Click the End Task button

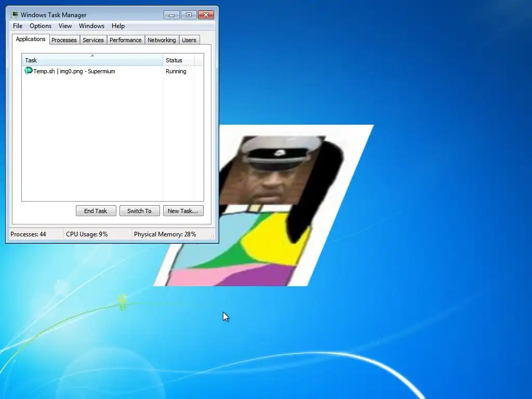(x=96, y=211)
